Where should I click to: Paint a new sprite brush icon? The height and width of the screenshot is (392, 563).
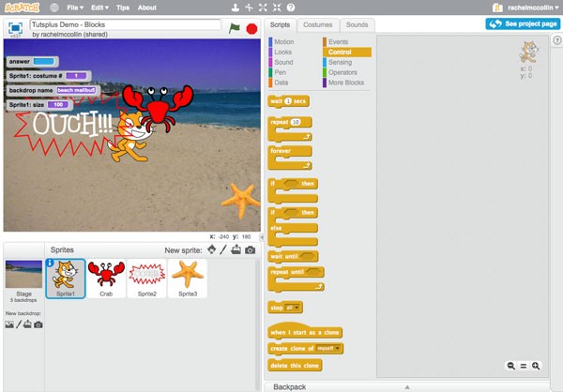223,249
